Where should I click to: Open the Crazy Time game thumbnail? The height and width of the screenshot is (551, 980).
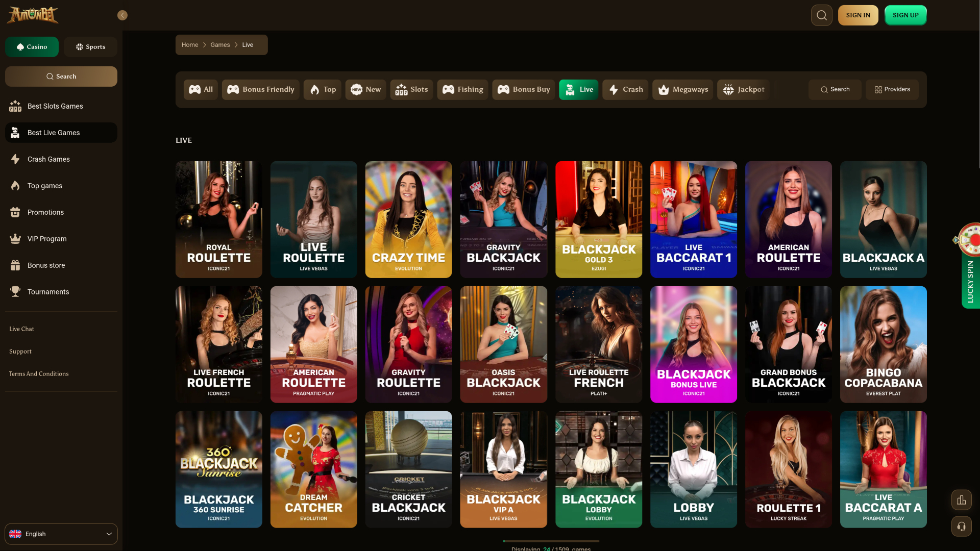408,219
